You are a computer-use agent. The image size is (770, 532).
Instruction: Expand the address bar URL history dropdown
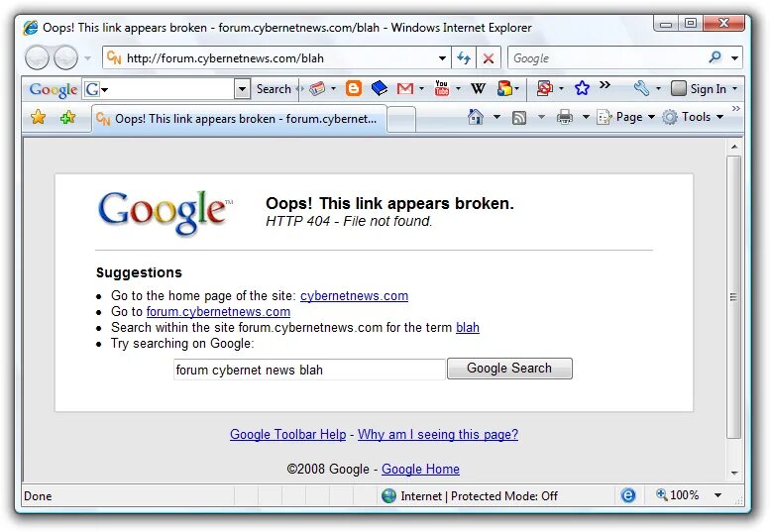point(442,58)
